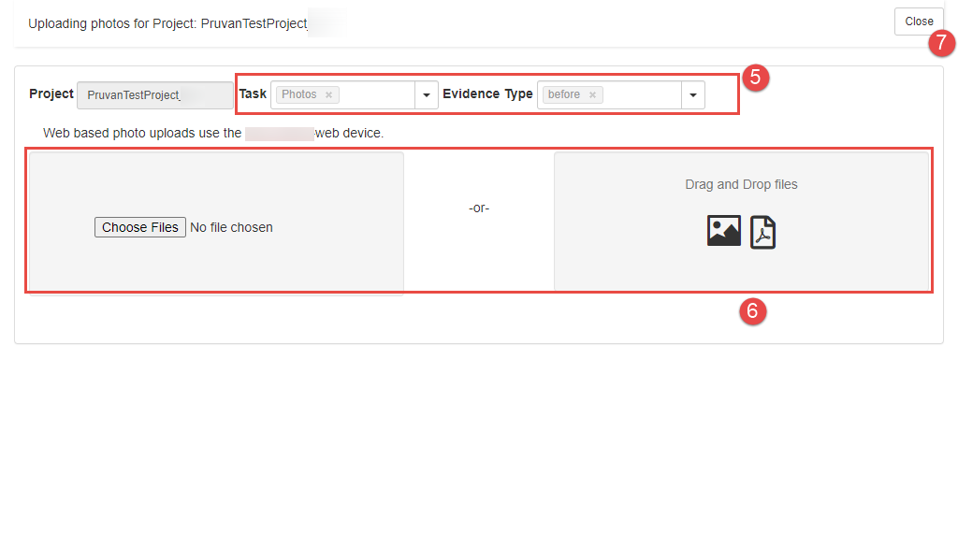Image resolution: width=958 pixels, height=560 pixels.
Task: Select the before tag chip
Action: tap(564, 95)
